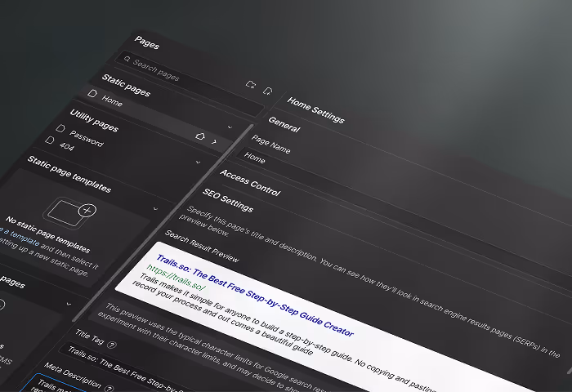
Task: Click the Utility pages header label
Action: [x=94, y=120]
